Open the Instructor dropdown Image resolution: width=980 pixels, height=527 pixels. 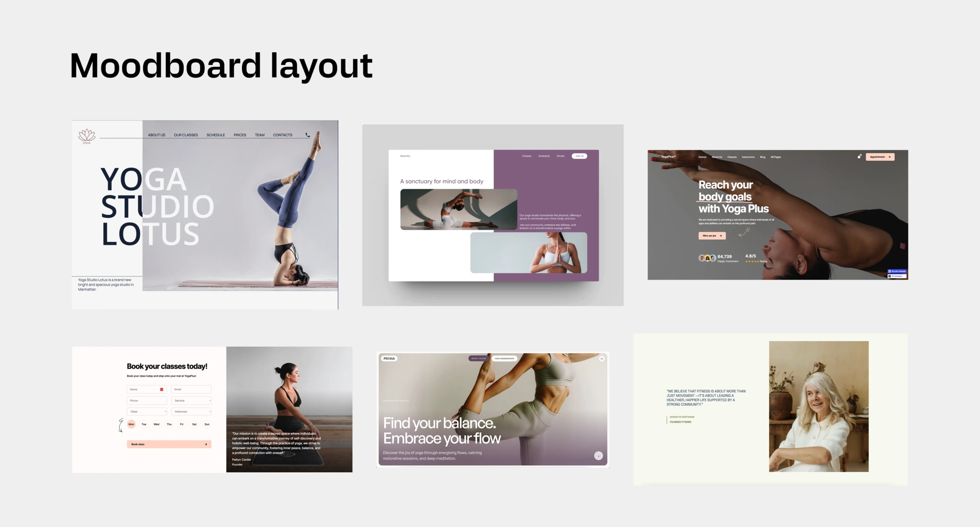(x=191, y=412)
